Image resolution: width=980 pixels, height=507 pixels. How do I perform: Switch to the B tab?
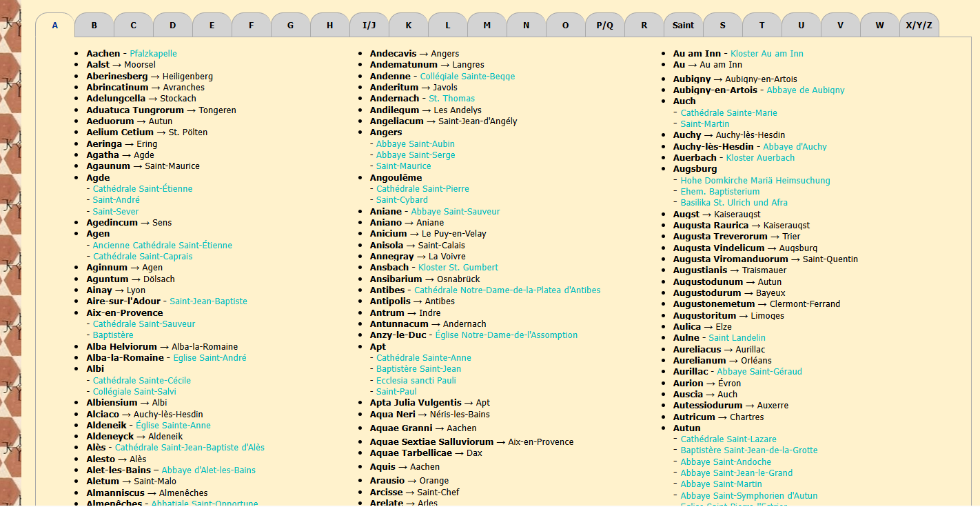tap(94, 25)
